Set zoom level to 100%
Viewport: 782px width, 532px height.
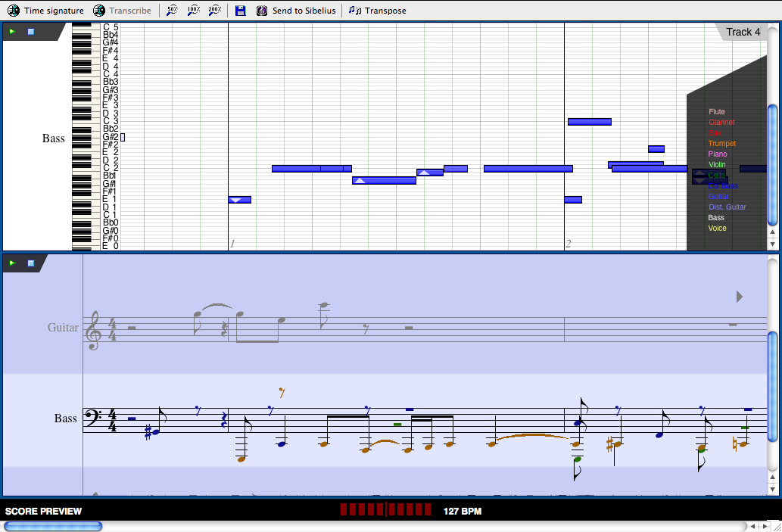(x=193, y=11)
